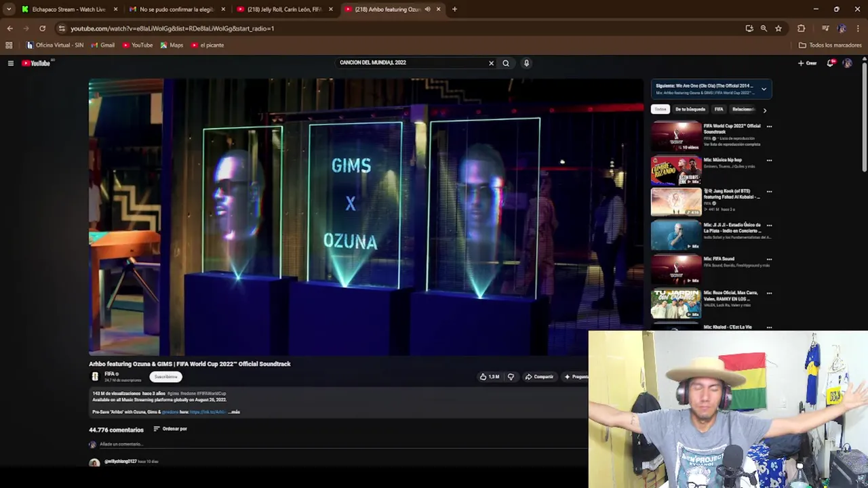Like the Arhbo video
The height and width of the screenshot is (488, 868).
(489, 377)
